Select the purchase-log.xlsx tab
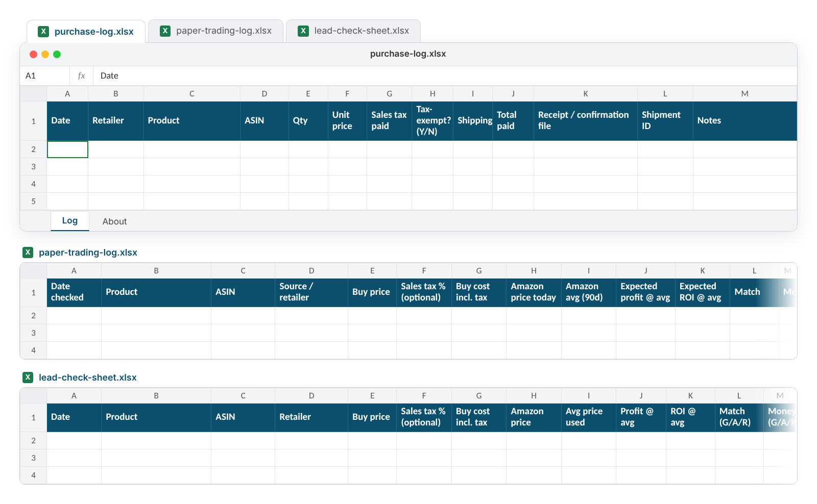The height and width of the screenshot is (504, 817). [x=86, y=32]
